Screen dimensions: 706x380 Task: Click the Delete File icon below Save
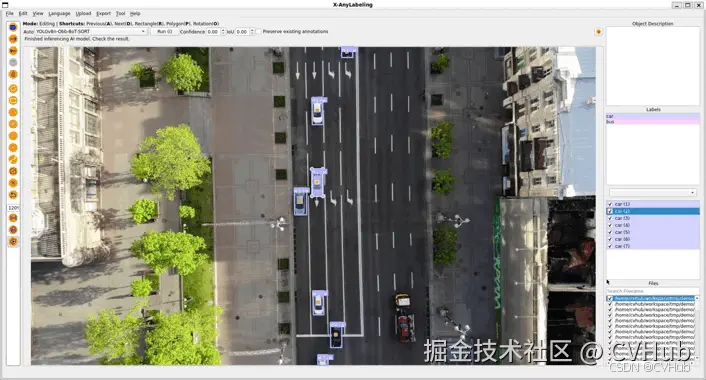tap(13, 74)
